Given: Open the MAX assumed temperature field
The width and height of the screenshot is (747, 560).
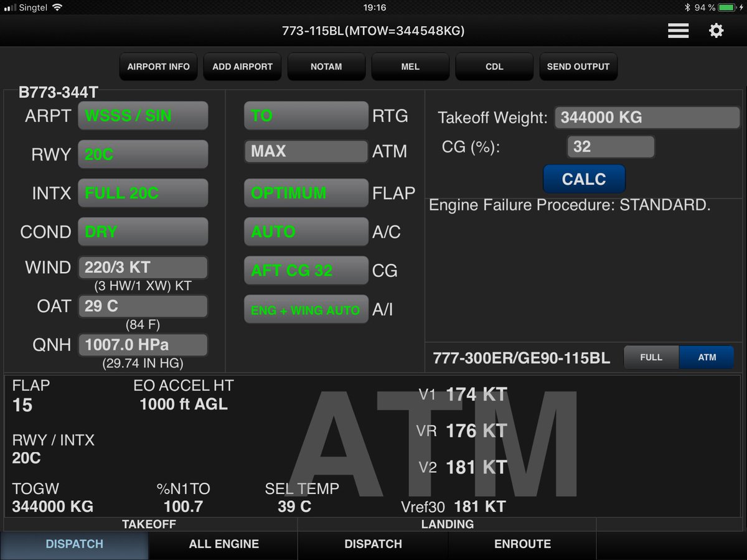Looking at the screenshot, I should 306,151.
